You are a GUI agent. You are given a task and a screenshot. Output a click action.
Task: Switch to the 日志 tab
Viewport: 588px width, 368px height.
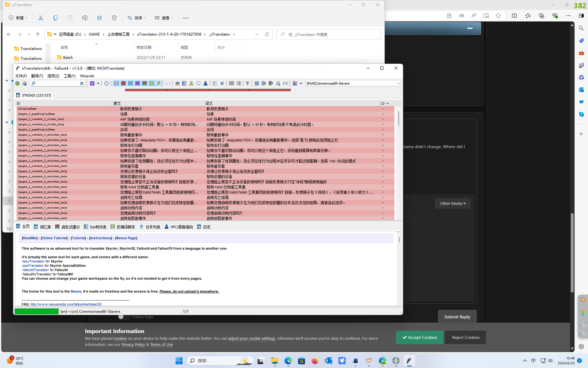tap(204, 227)
